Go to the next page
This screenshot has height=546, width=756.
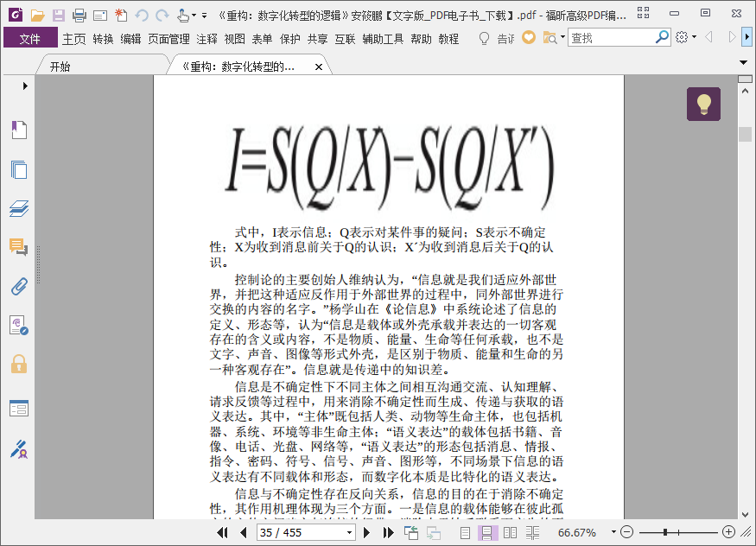click(x=367, y=532)
